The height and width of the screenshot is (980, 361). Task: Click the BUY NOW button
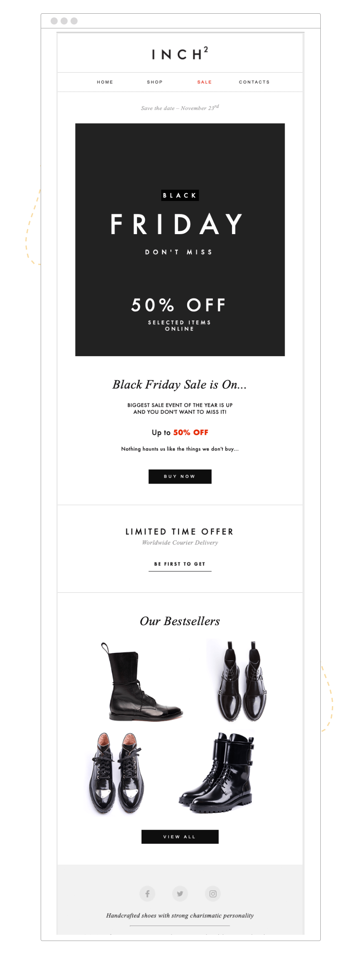[180, 477]
